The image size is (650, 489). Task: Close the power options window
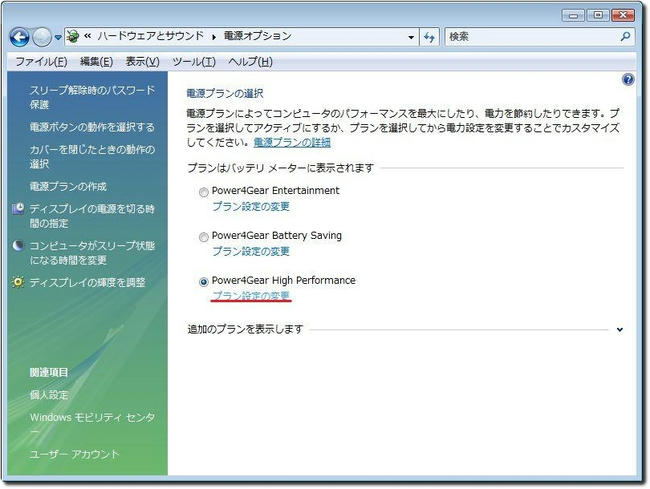(x=623, y=15)
